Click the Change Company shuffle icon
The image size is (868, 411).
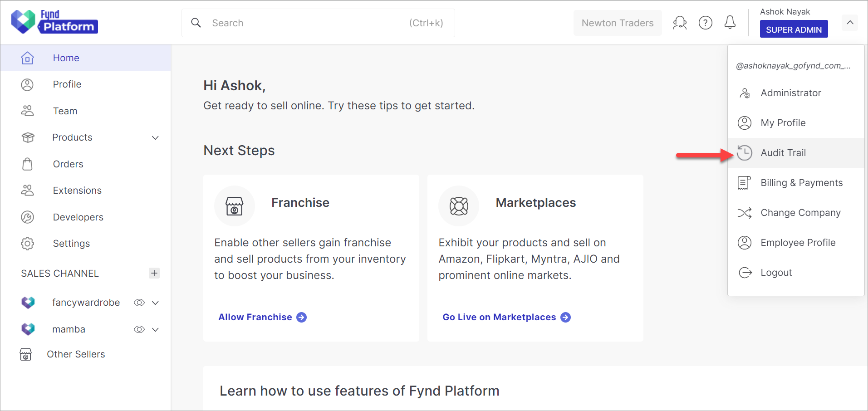click(x=745, y=213)
